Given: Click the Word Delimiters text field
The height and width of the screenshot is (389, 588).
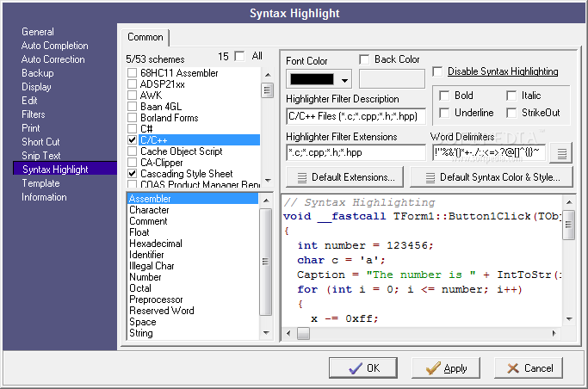Looking at the screenshot, I should coord(489,152).
